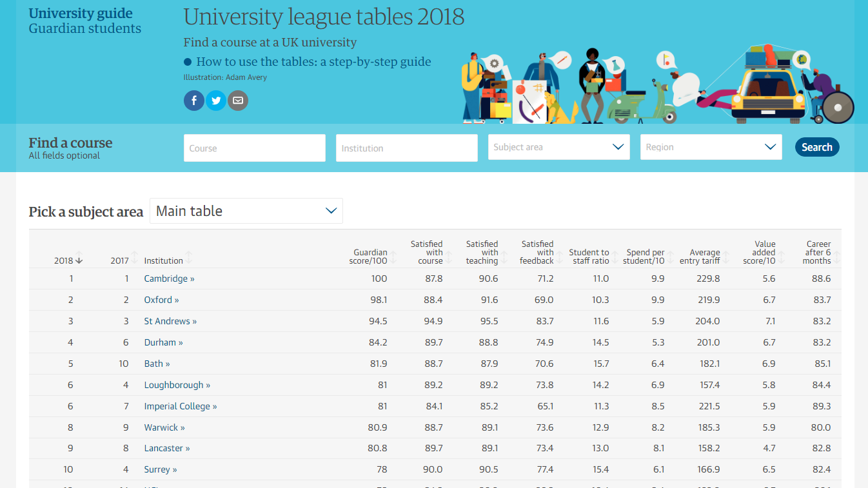Screen dimensions: 868x488
Task: Select Oxford's entry tariff 219.9
Action: click(709, 300)
